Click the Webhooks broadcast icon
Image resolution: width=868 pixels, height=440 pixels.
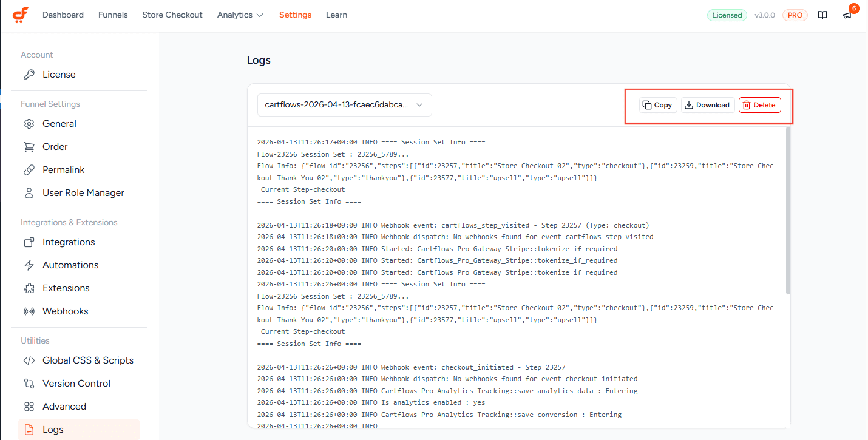coord(29,311)
